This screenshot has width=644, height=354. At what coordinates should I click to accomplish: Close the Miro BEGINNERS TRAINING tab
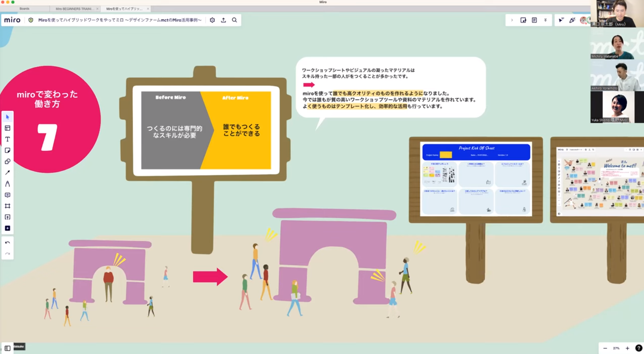pyautogui.click(x=97, y=8)
